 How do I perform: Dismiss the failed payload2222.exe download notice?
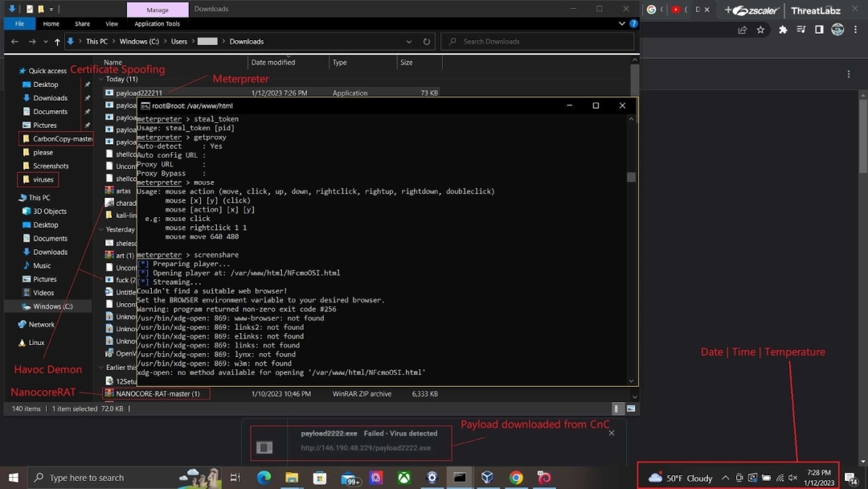(612, 433)
